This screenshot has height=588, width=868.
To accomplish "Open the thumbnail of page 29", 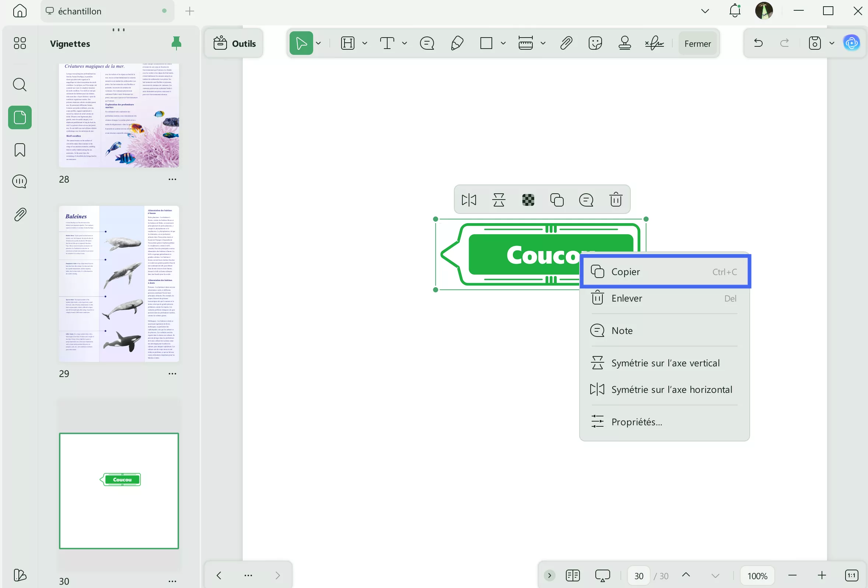I will pyautogui.click(x=119, y=284).
